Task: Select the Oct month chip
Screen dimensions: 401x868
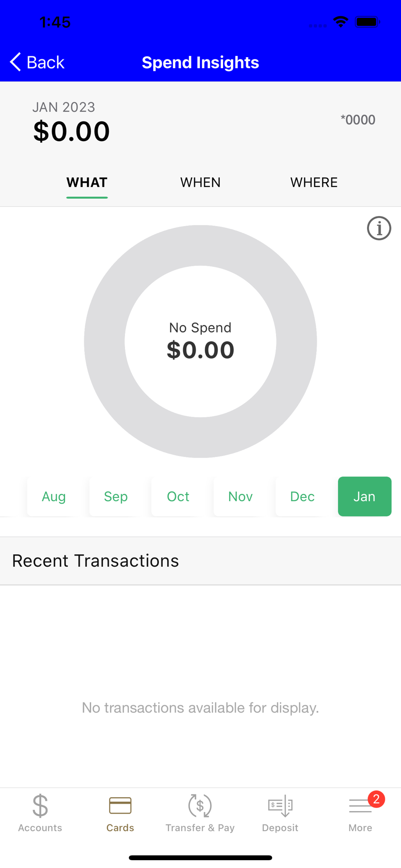Action: (178, 496)
